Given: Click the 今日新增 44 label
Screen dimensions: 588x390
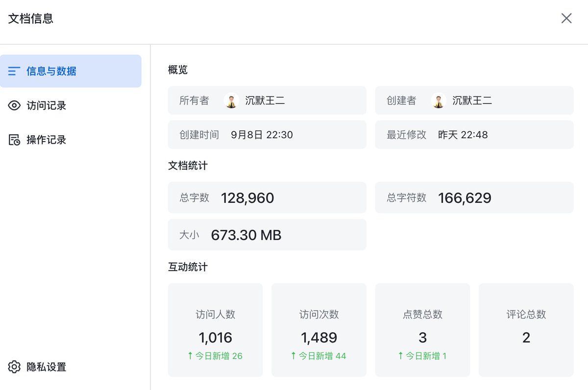Looking at the screenshot, I should coord(318,356).
